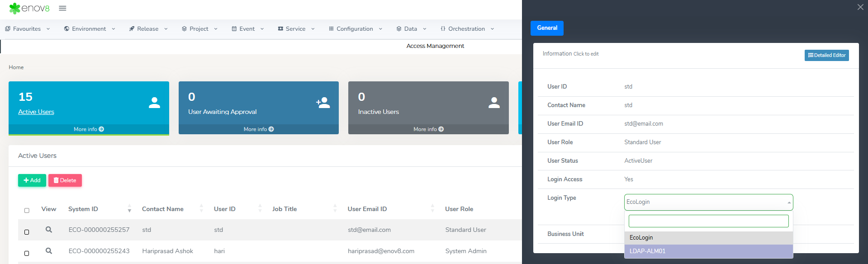The image size is (868, 264).
Task: Edit the User Email ID std@email.com
Action: coord(644,124)
